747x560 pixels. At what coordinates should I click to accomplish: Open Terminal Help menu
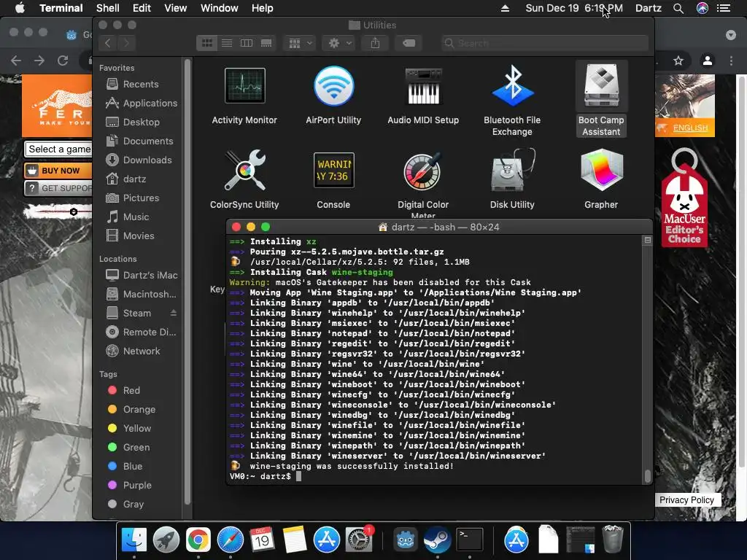click(262, 8)
